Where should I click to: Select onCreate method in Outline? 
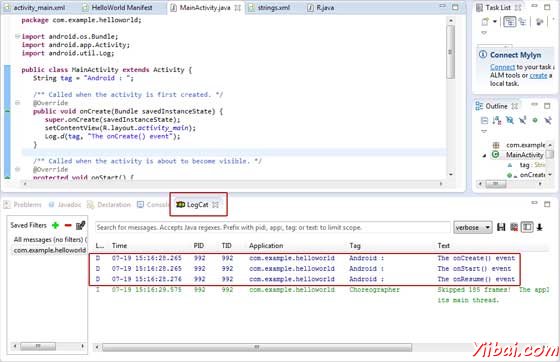[x=527, y=175]
